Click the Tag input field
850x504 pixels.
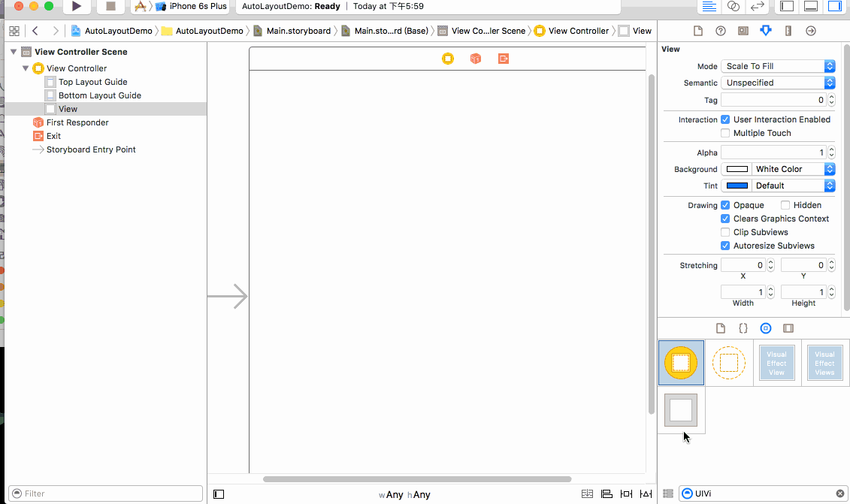(773, 100)
